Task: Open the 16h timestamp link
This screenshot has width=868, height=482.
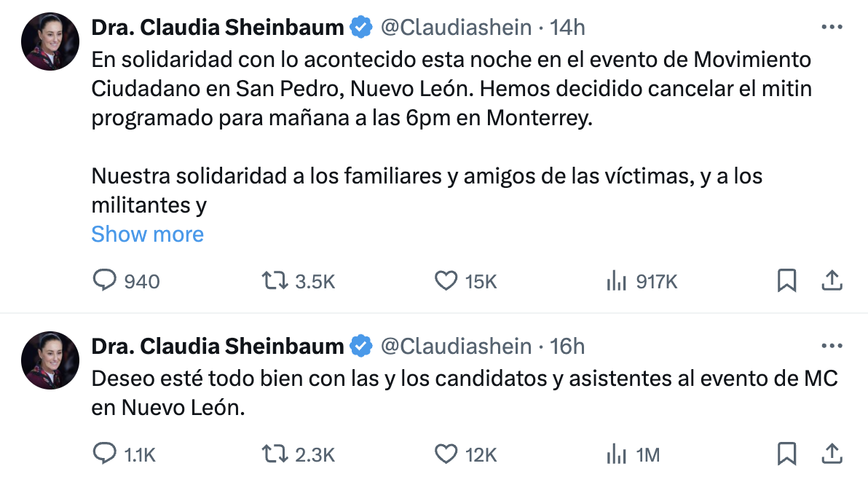Action: pyautogui.click(x=567, y=346)
